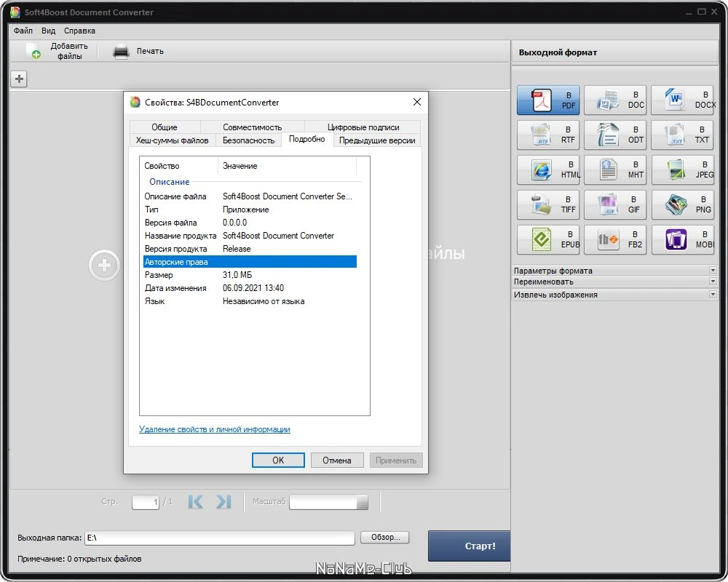728x582 pixels.
Task: Open the Масштаб zoom dropdown
Action: (x=362, y=502)
